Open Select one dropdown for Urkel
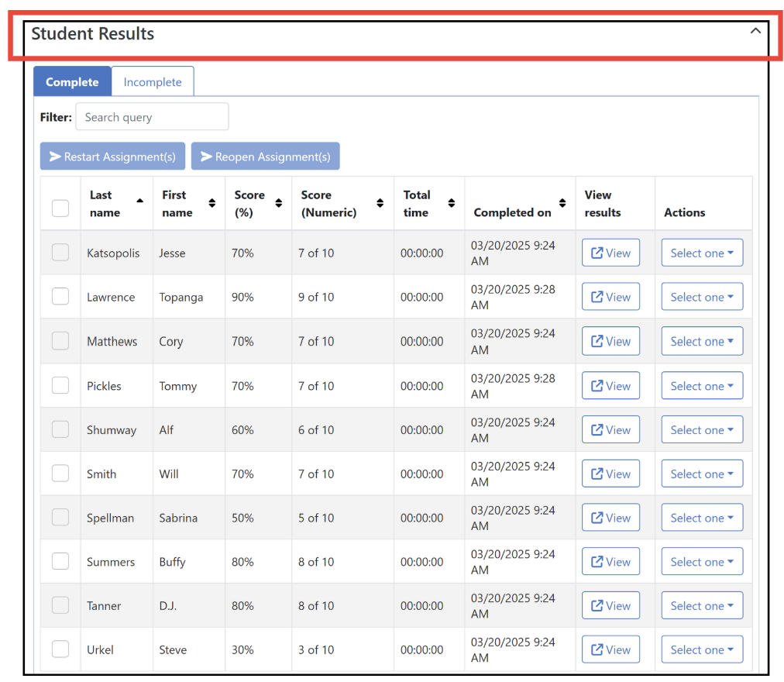Image resolution: width=784 pixels, height=682 pixels. pyautogui.click(x=702, y=649)
